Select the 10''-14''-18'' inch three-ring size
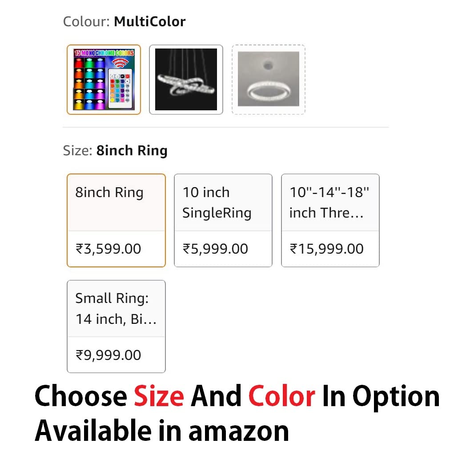This screenshot has width=466, height=476. [x=330, y=202]
